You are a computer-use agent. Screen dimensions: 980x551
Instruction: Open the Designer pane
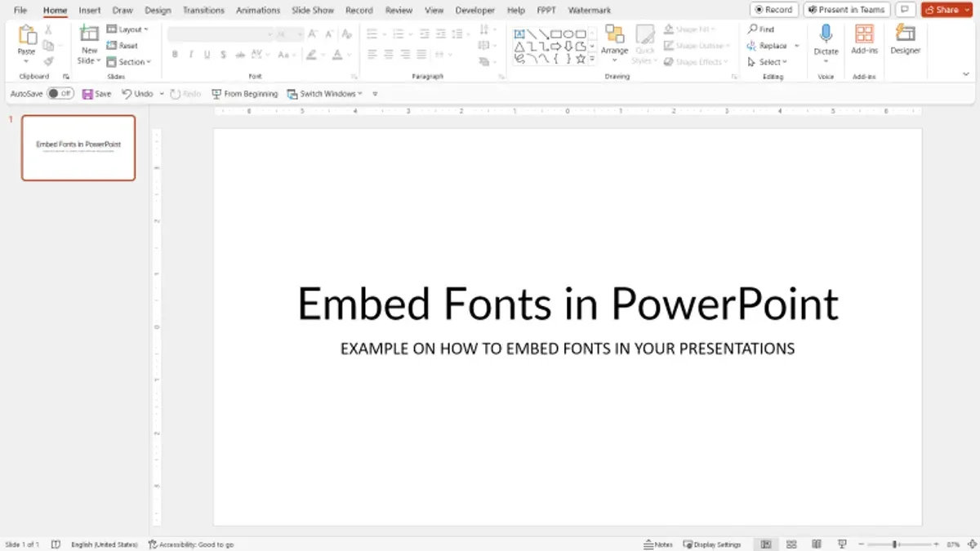click(x=905, y=39)
